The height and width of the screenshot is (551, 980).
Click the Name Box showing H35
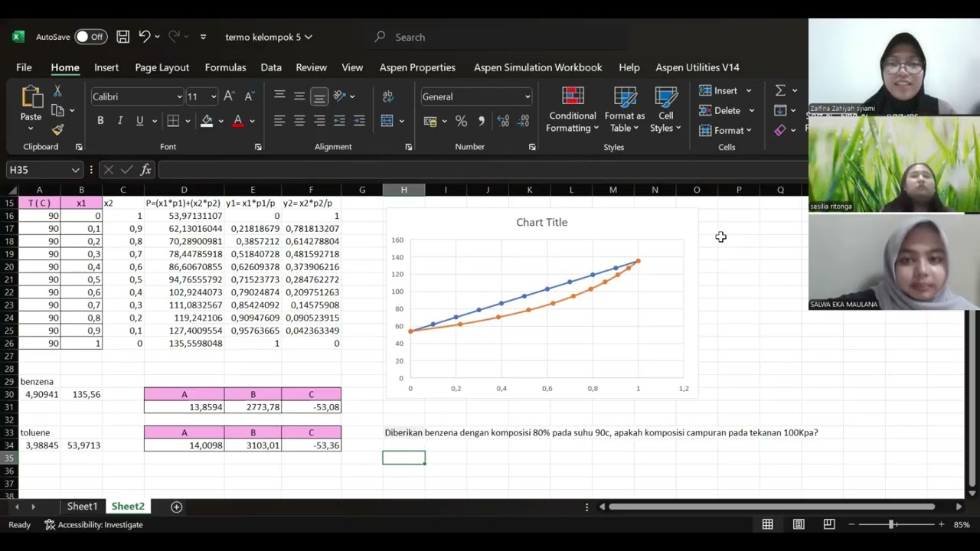click(44, 170)
